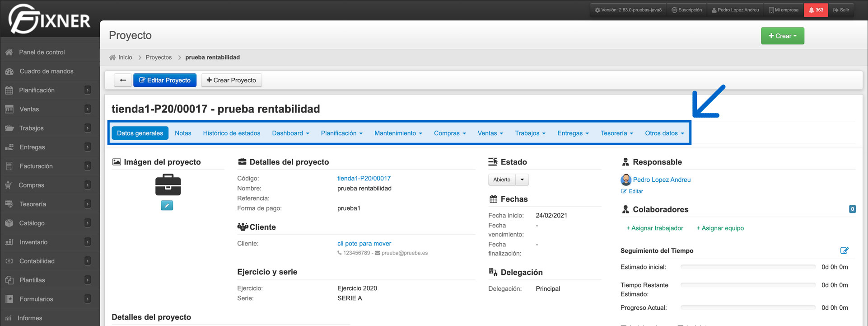The width and height of the screenshot is (868, 326).
Task: Click Mi empresa in the top bar
Action: click(x=783, y=10)
